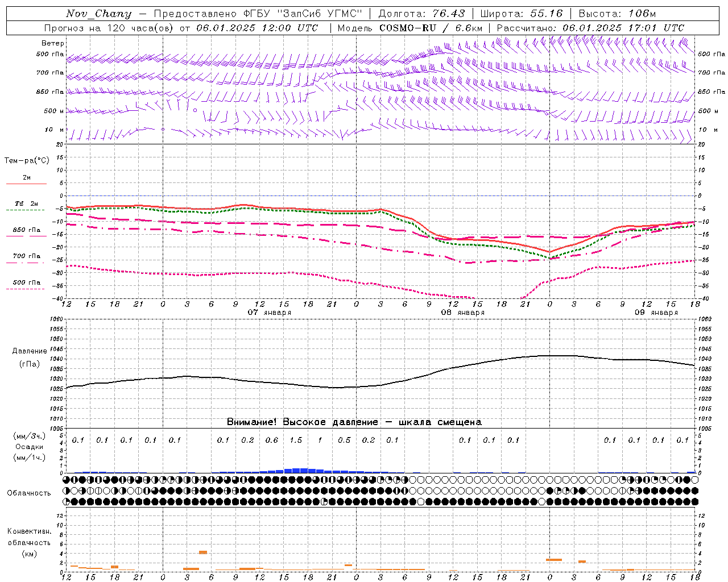Click the precipitation value 1.5

296,440
